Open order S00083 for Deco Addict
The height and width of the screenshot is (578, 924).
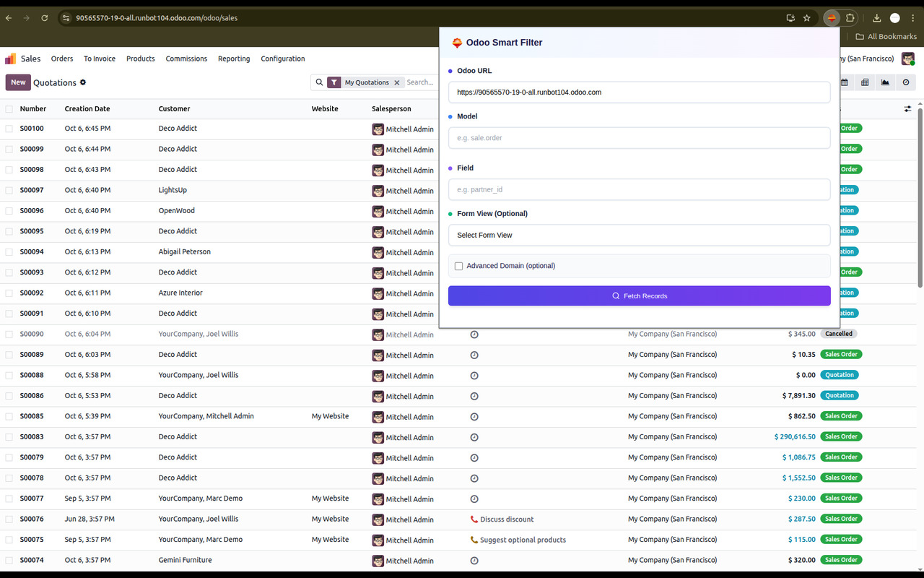pyautogui.click(x=32, y=437)
